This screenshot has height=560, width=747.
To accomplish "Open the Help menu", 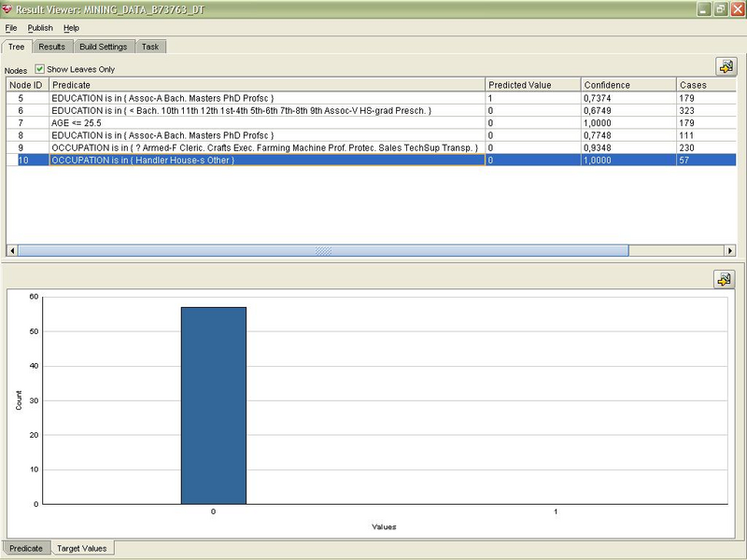I will [x=71, y=28].
